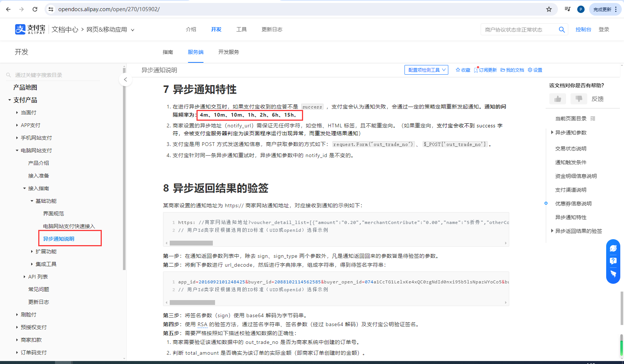
Task: Click thumbs-down not helpful icon
Action: tap(578, 99)
